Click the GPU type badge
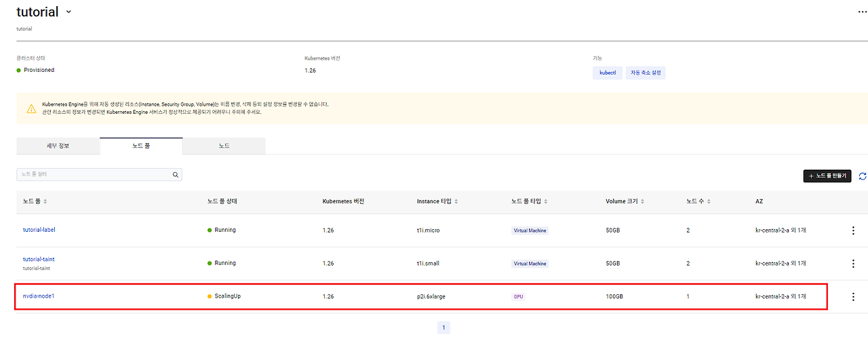The width and height of the screenshot is (868, 345). 518,297
